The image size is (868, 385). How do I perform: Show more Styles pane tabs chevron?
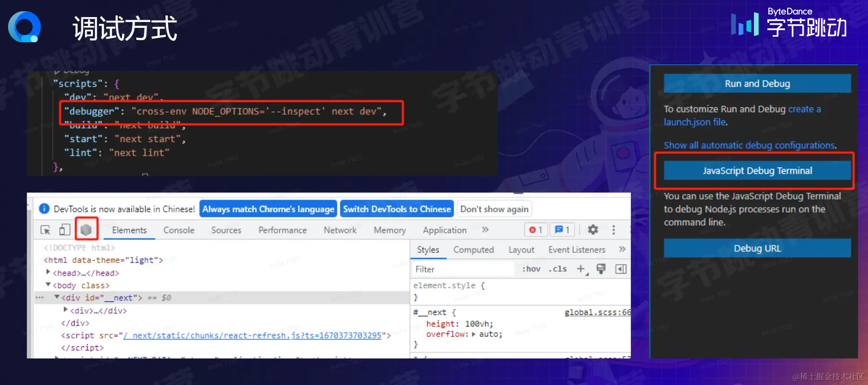(x=622, y=249)
